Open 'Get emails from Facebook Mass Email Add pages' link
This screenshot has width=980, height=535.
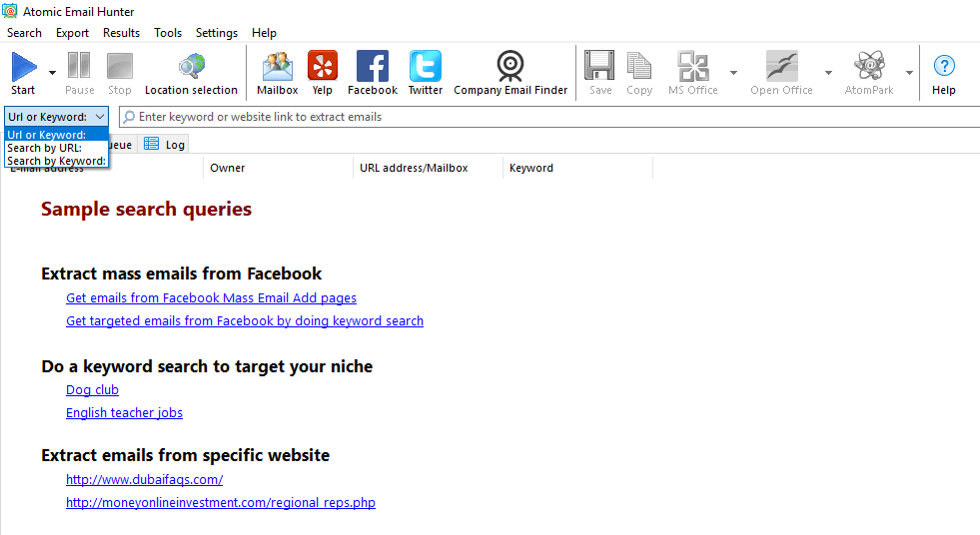coord(211,297)
